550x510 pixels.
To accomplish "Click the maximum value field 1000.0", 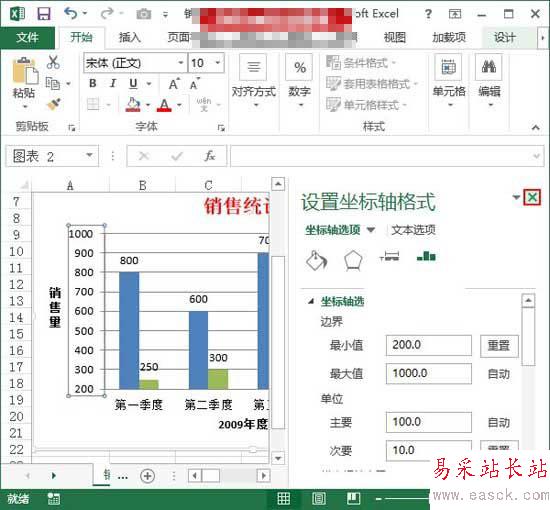I will click(x=429, y=374).
